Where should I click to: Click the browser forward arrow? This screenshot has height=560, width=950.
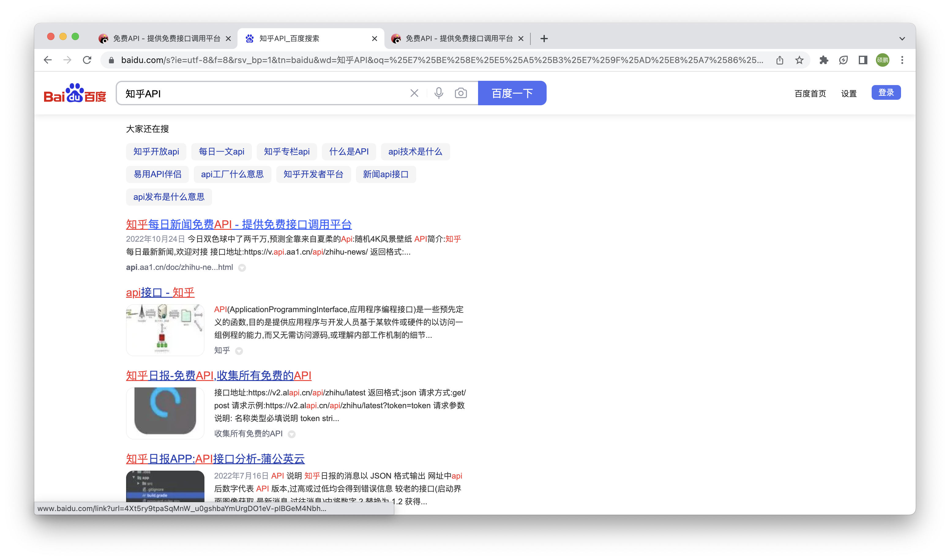point(67,60)
